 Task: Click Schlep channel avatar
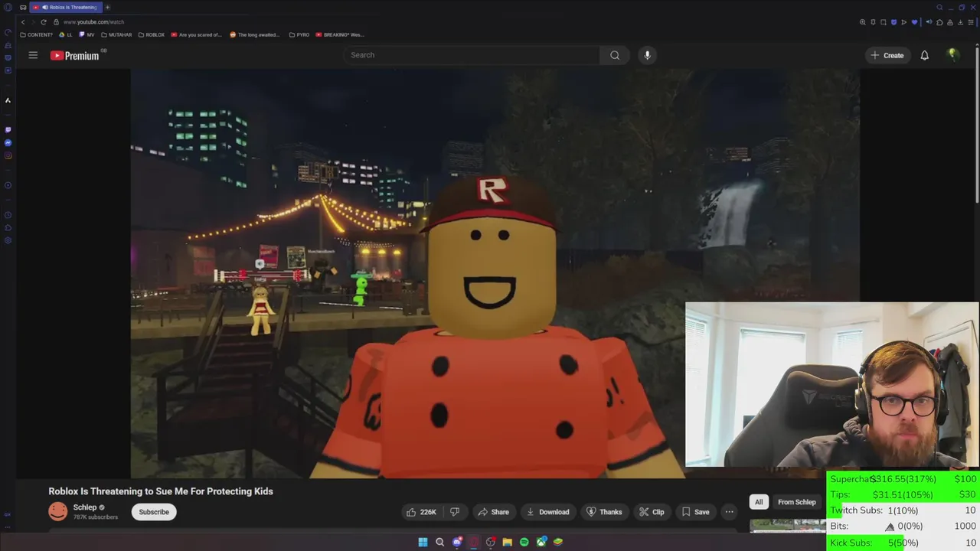(x=57, y=511)
